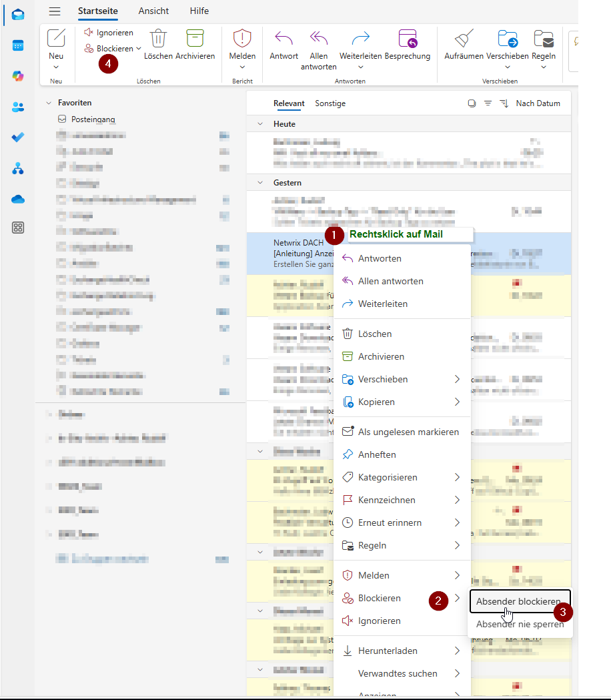Switch to the Hilfe ribbon tab

(199, 11)
